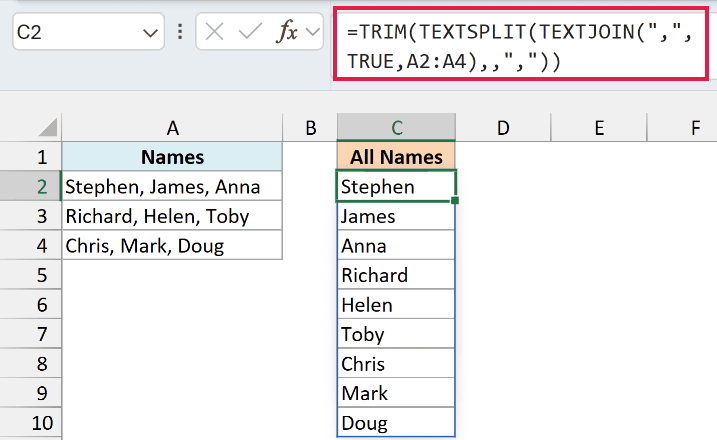Image resolution: width=717 pixels, height=440 pixels.
Task: Click cell with Richard, Helen, Toby
Action: pos(172,216)
